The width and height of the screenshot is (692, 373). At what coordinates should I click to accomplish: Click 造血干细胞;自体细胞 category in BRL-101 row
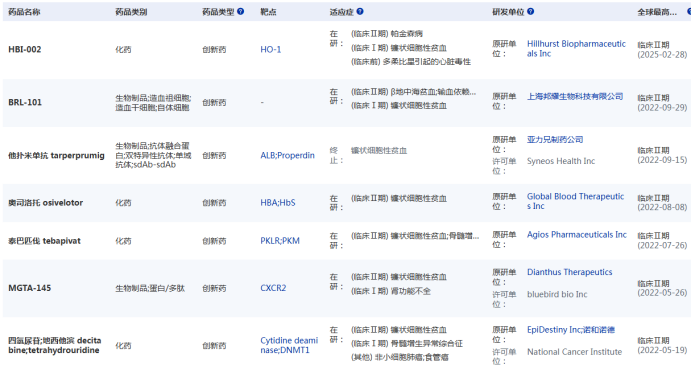(x=152, y=107)
